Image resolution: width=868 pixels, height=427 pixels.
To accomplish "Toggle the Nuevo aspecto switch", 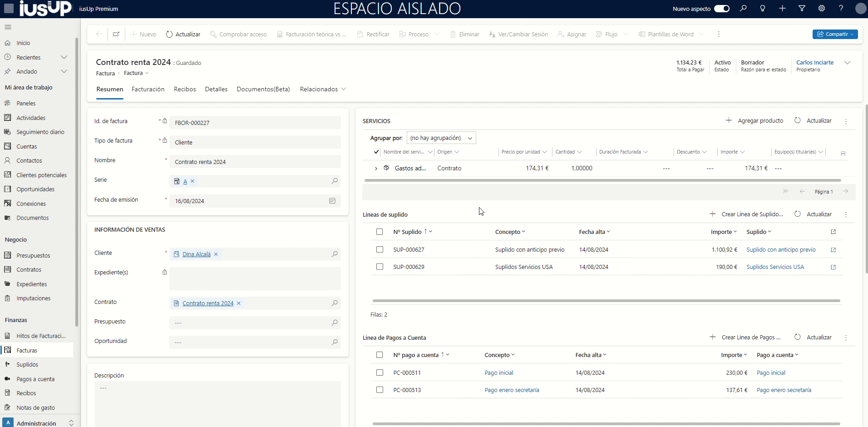I will click(722, 9).
